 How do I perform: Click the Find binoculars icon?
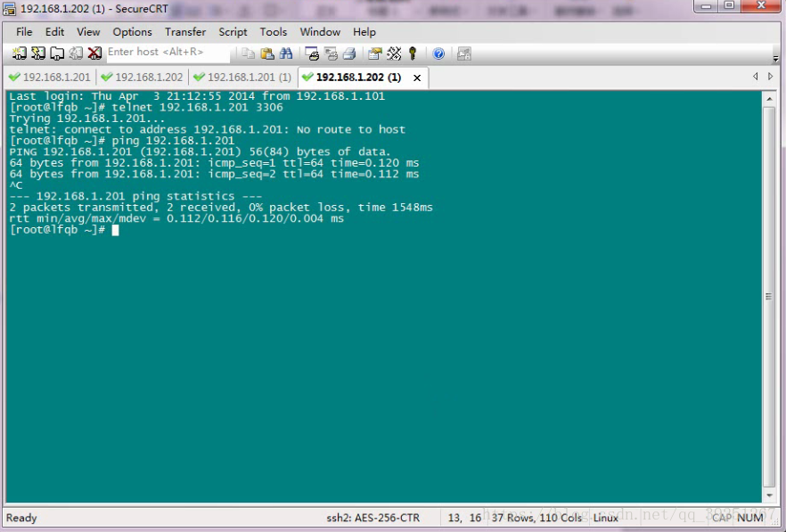[x=286, y=53]
